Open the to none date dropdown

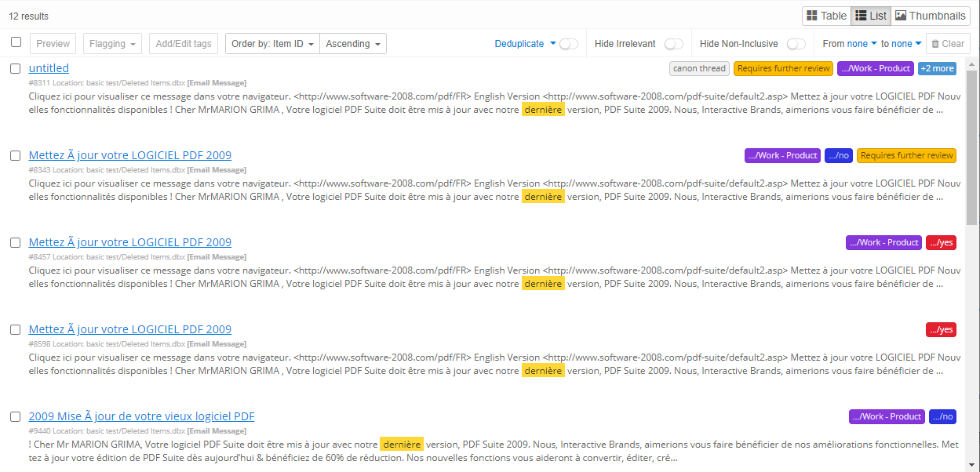(x=906, y=44)
